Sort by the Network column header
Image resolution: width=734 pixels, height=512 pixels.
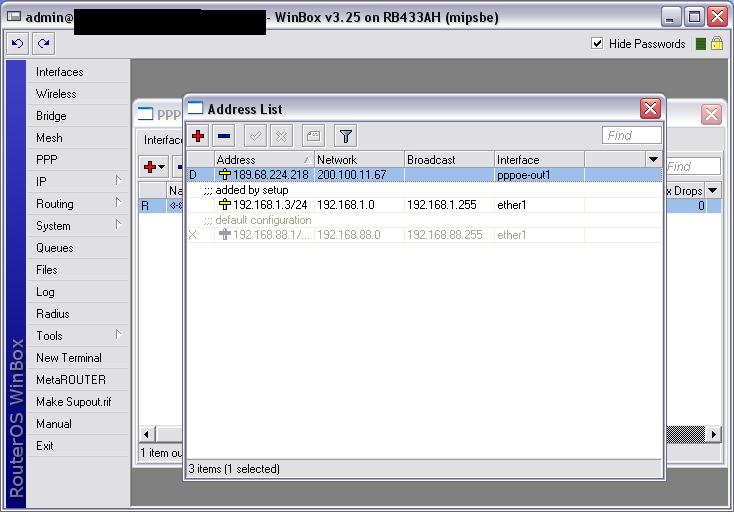[x=359, y=160]
